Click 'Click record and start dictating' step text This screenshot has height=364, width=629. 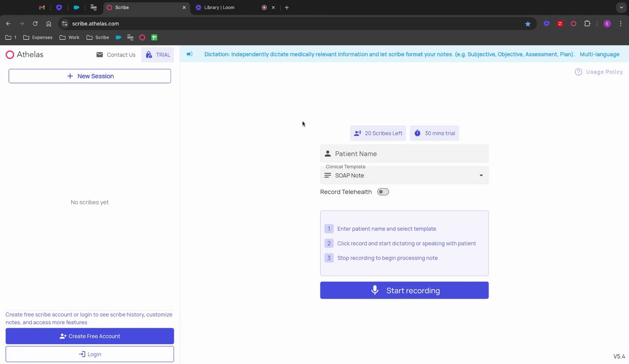[406, 243]
